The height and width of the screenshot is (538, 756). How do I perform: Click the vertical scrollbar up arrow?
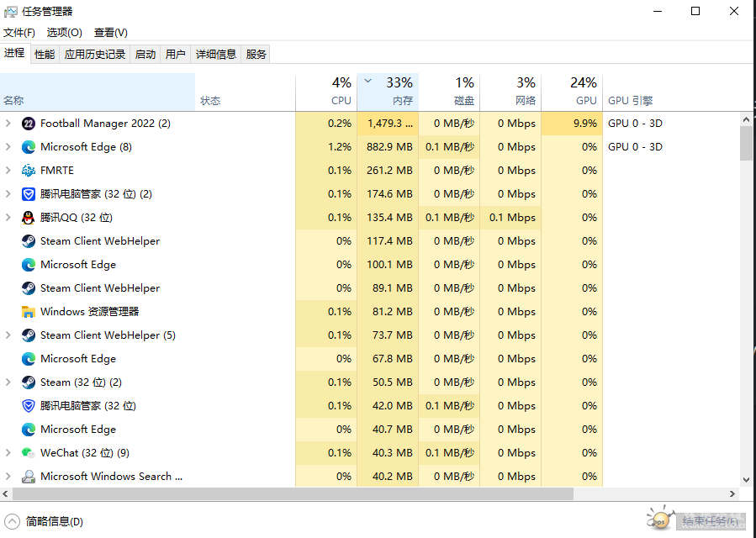[747, 119]
